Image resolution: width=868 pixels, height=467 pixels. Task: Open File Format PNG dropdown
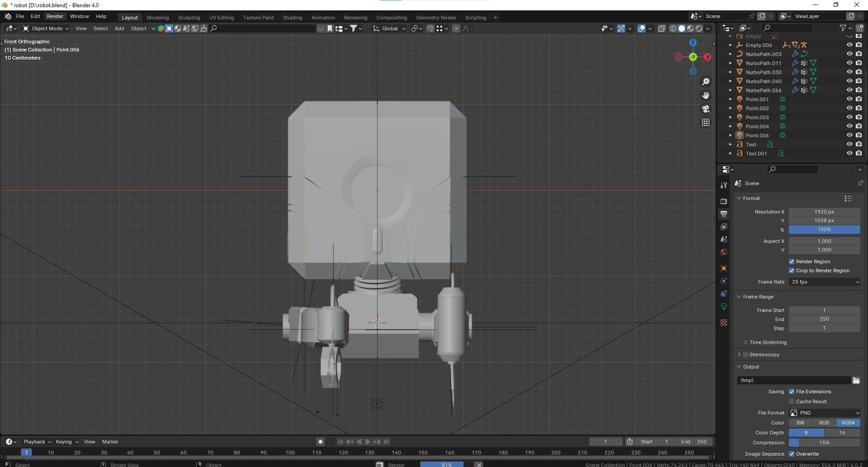(825, 413)
